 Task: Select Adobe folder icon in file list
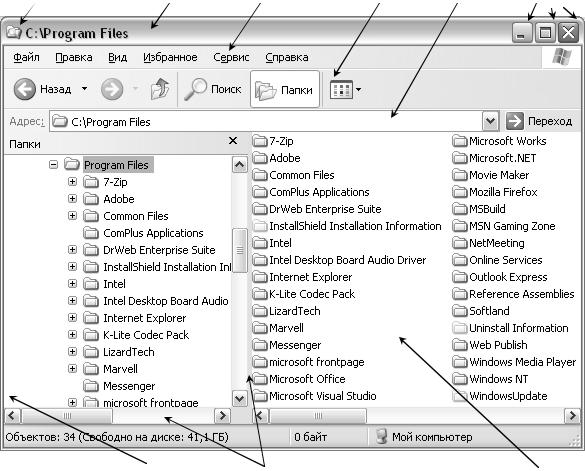pos(260,158)
